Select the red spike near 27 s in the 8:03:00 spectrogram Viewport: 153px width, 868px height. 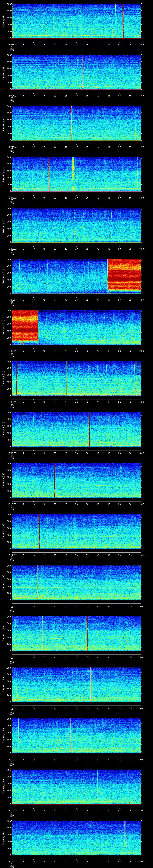pyautogui.click(x=72, y=123)
